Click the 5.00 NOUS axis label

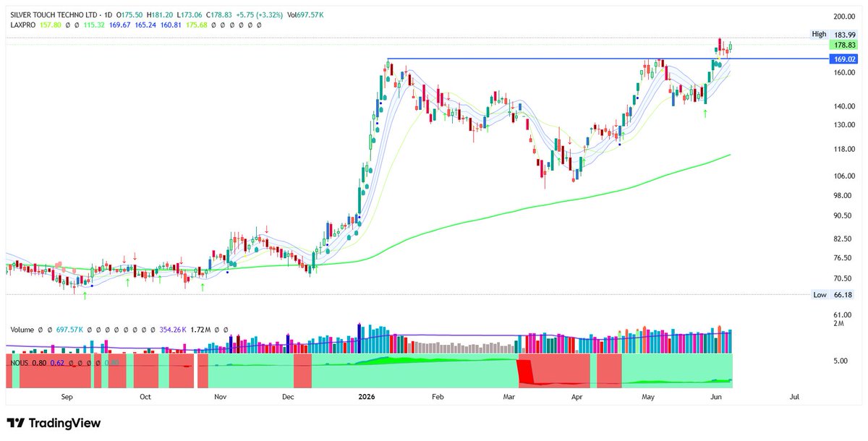[x=841, y=361]
